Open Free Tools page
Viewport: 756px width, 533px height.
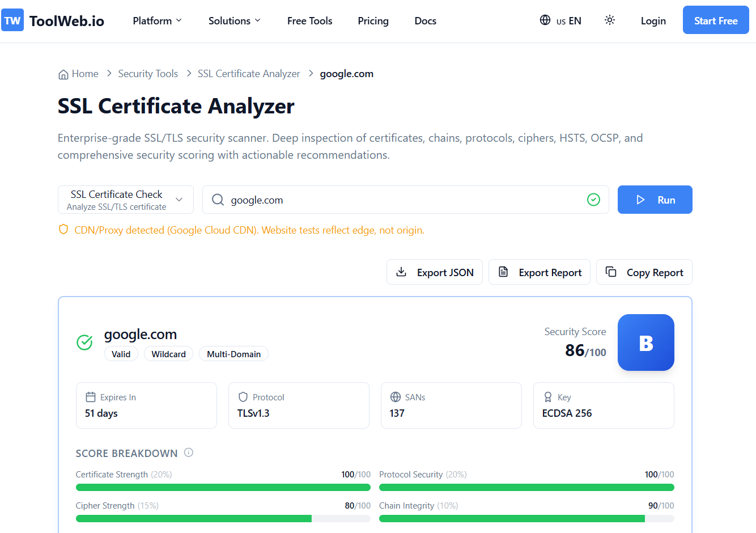[309, 21]
